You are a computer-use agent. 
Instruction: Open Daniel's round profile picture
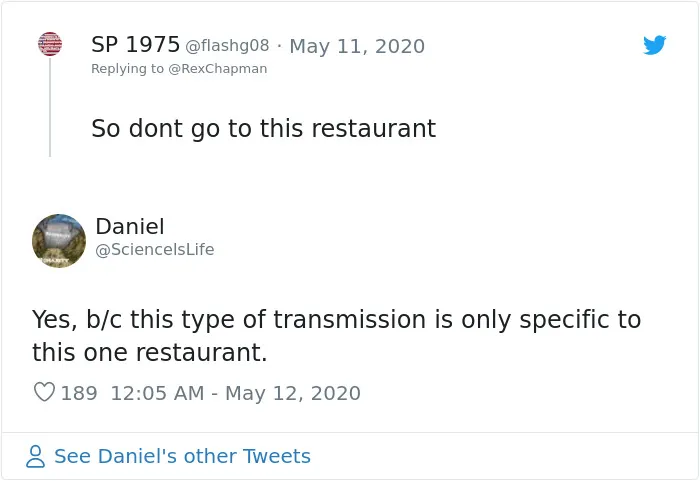[x=59, y=241]
